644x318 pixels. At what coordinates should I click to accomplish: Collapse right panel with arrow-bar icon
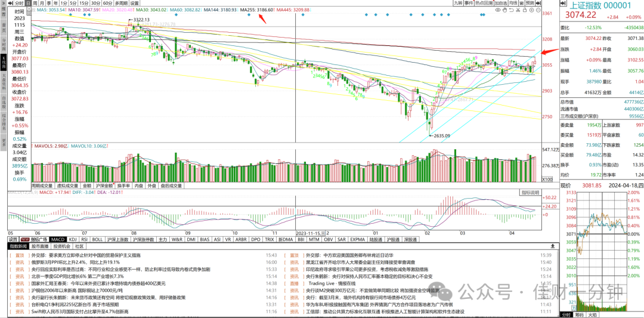pos(538,3)
